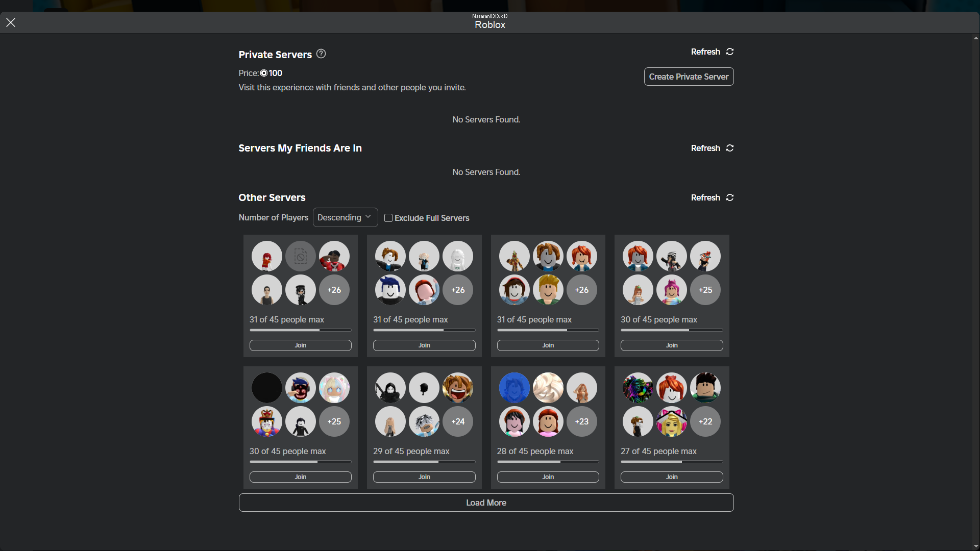Click the +22 more players avatar badge
Image resolution: width=980 pixels, height=551 pixels.
tap(705, 421)
